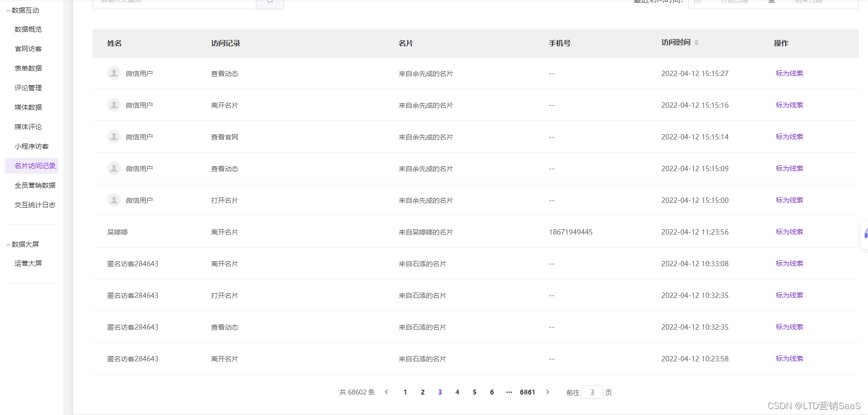This screenshot has height=415, width=868.
Task: Click 来自石添的名片 in 10:23:58 row
Action: point(423,359)
